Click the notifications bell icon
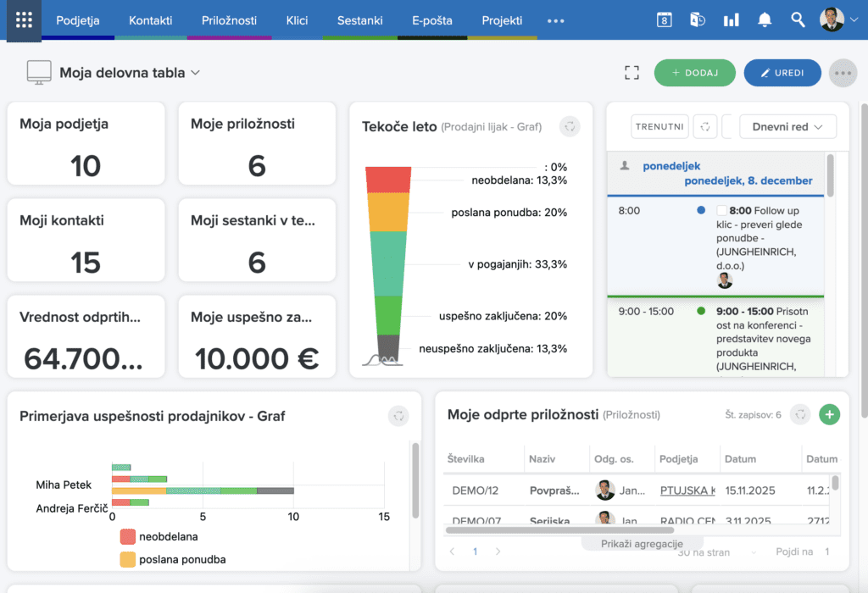Viewport: 868px width, 593px height. click(x=765, y=20)
